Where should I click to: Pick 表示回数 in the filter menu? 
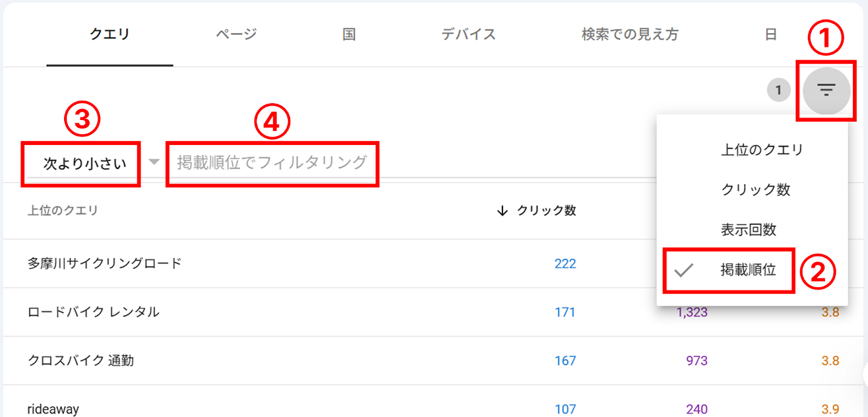pos(748,230)
